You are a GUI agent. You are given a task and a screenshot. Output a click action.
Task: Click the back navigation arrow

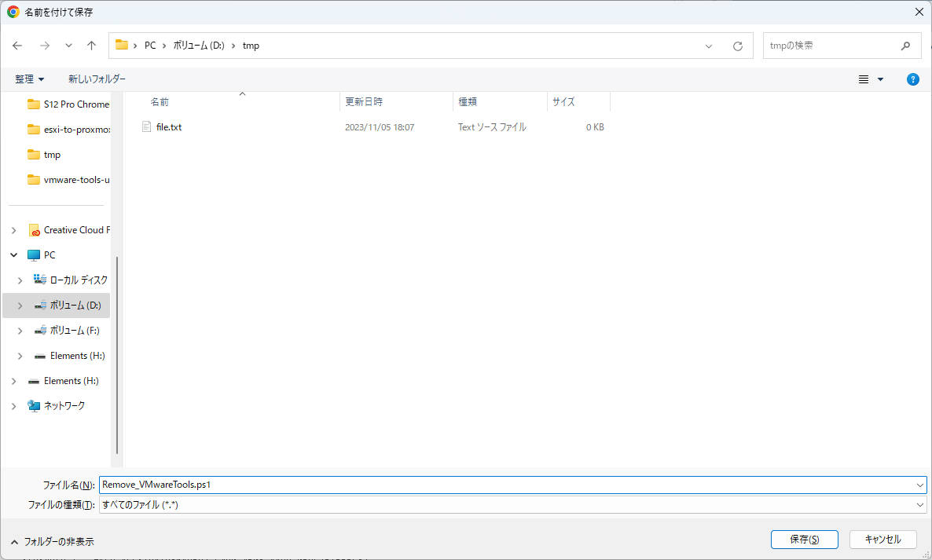coord(17,46)
